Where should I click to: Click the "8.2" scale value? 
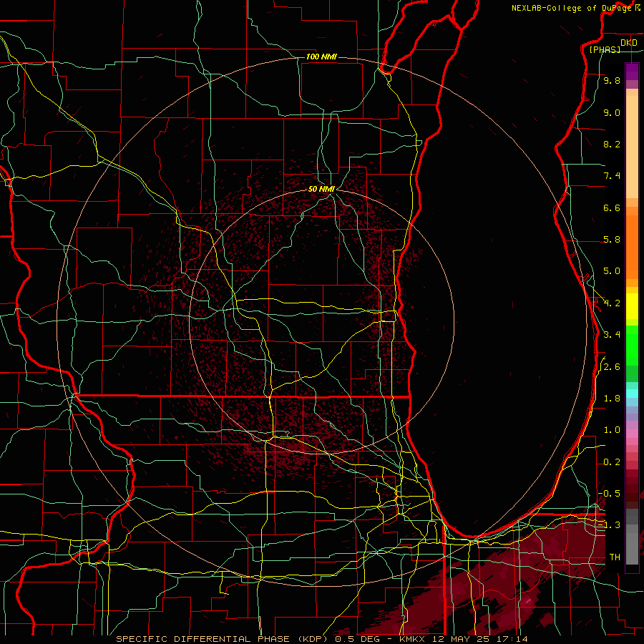pyautogui.click(x=612, y=144)
